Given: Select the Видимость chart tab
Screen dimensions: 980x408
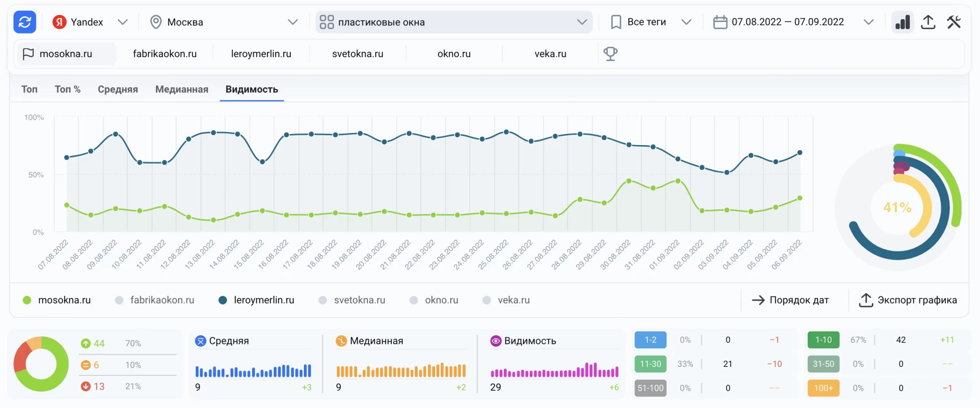Looking at the screenshot, I should coord(252,90).
